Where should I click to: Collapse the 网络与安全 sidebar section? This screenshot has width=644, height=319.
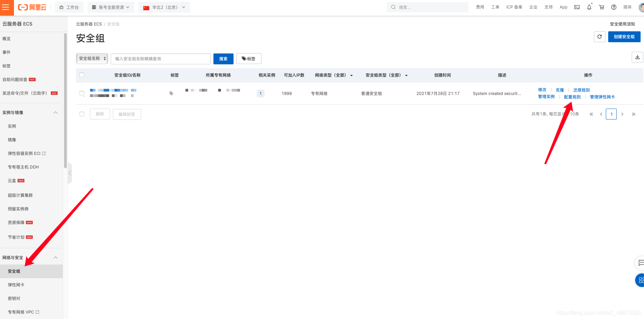coord(55,257)
